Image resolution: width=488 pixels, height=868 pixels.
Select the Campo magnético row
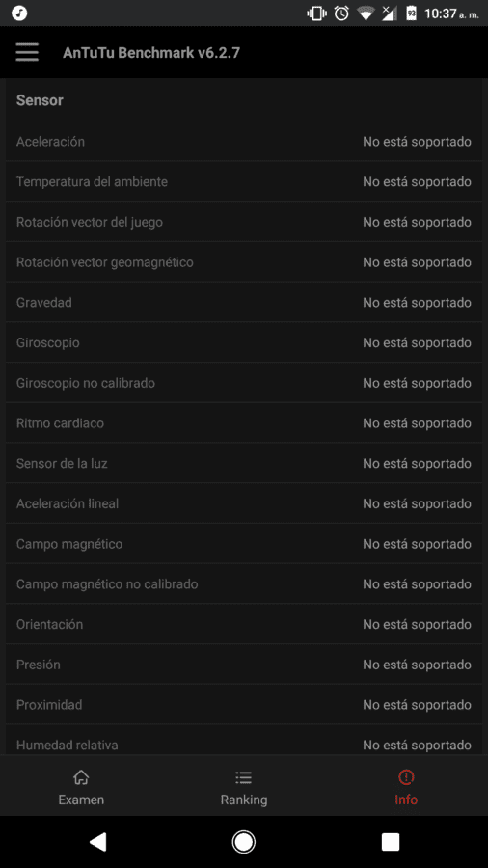pos(244,544)
